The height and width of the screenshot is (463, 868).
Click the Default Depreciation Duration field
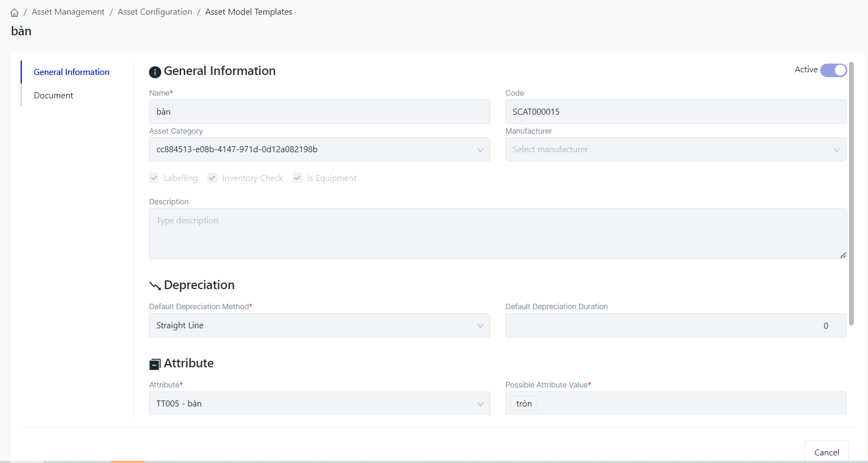point(675,326)
